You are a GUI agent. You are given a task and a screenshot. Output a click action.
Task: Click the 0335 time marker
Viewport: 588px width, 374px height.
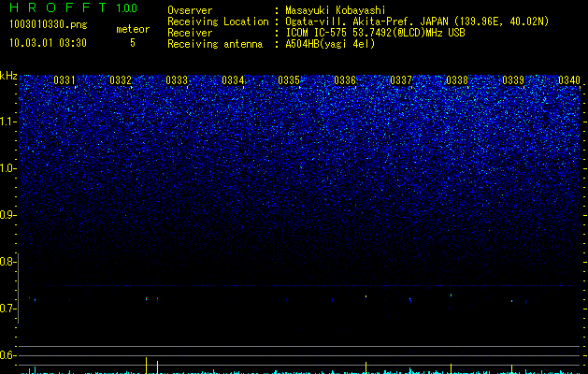289,80
